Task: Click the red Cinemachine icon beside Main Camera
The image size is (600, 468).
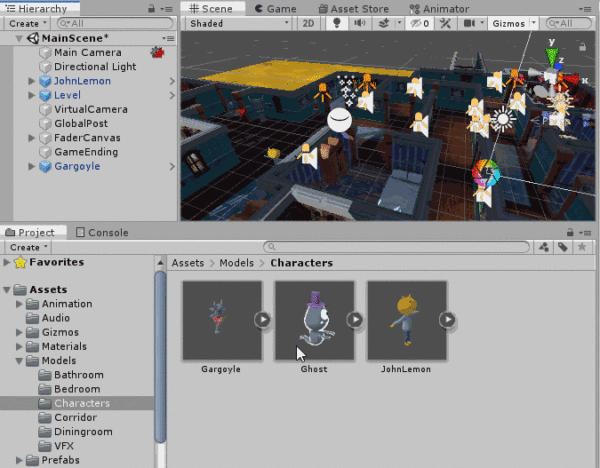Action: coord(158,52)
